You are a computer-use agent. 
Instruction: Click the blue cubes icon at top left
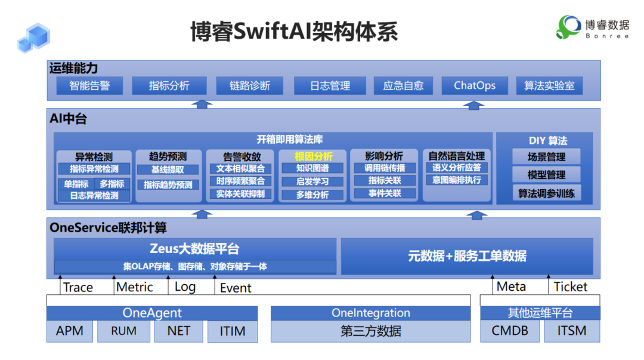33,37
